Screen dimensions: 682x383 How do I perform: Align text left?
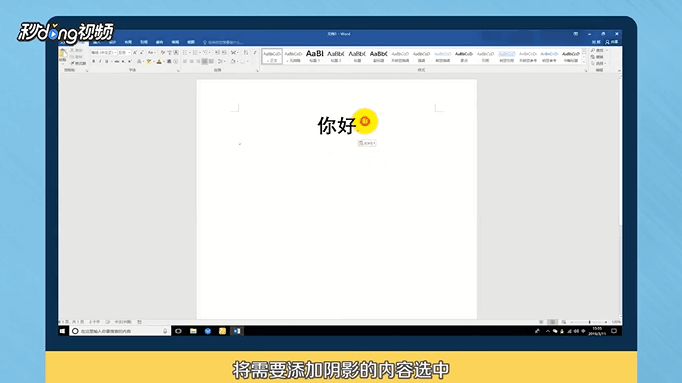tap(184, 61)
